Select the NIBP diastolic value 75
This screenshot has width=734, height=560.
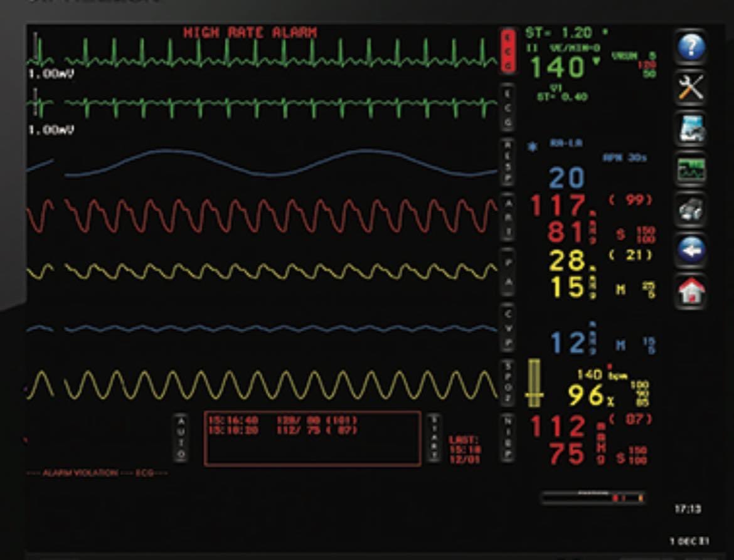click(567, 454)
